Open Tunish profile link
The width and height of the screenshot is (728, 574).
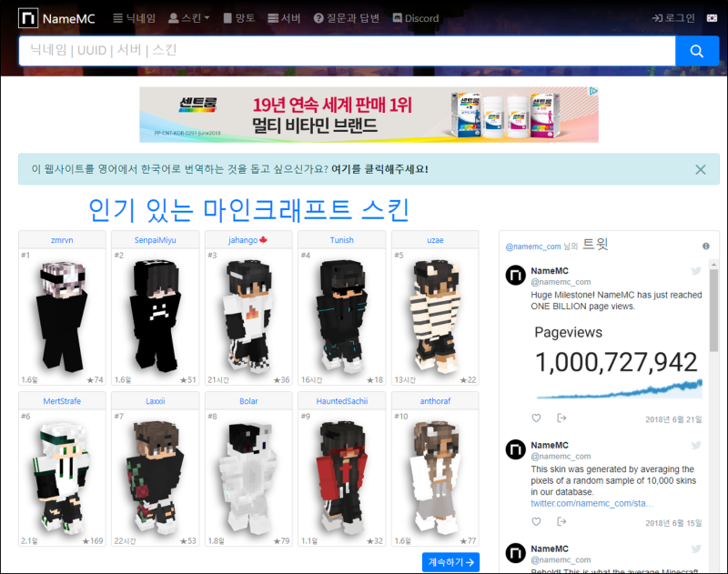coord(342,240)
